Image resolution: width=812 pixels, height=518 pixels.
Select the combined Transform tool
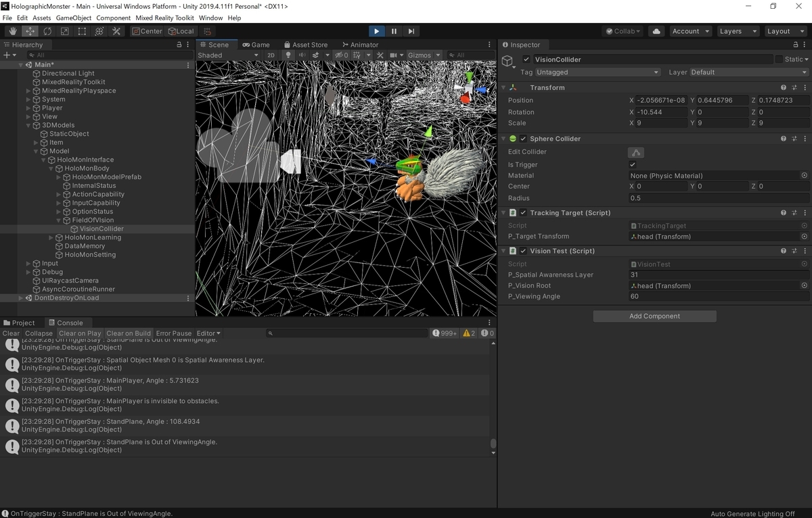pyautogui.click(x=99, y=31)
